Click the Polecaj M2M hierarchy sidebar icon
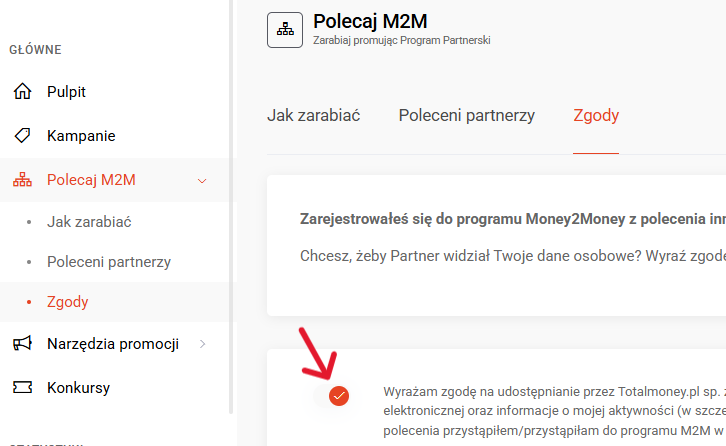The width and height of the screenshot is (726, 446). pyautogui.click(x=22, y=180)
